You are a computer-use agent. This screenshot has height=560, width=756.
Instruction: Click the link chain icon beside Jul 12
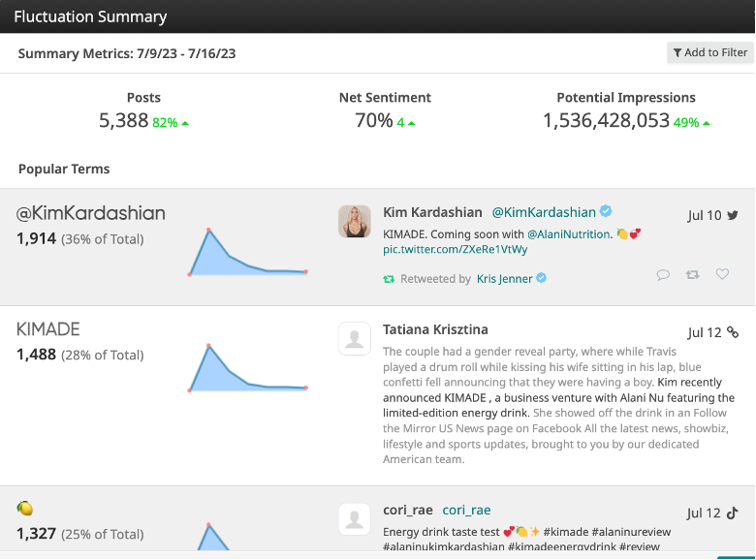[733, 332]
